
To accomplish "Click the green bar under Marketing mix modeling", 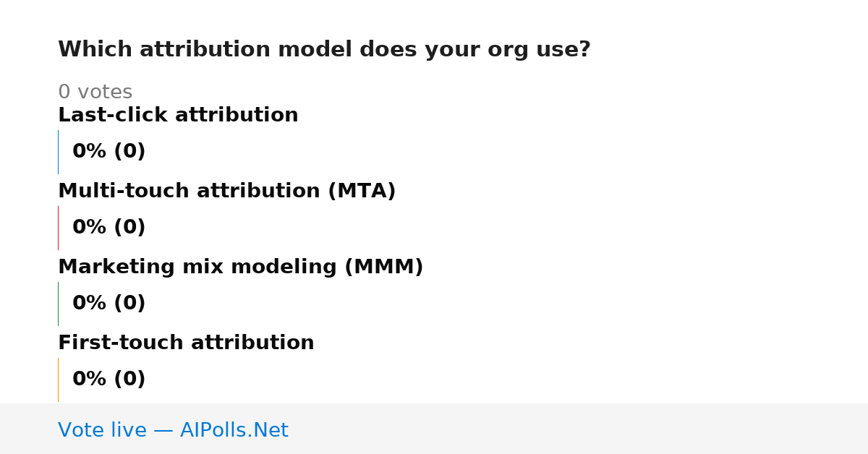I will 58,304.
